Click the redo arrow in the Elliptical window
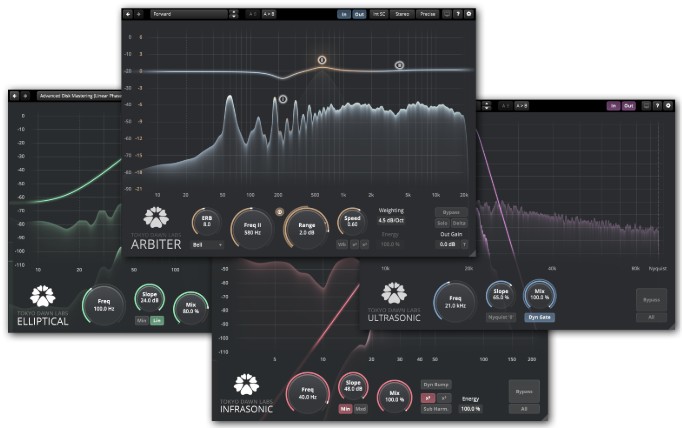682x428 pixels. click(x=25, y=96)
